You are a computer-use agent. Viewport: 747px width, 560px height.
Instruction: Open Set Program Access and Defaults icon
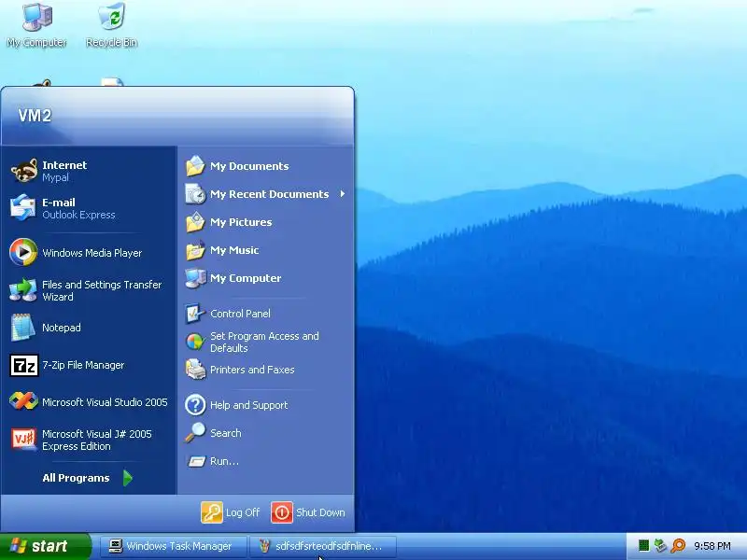195,342
